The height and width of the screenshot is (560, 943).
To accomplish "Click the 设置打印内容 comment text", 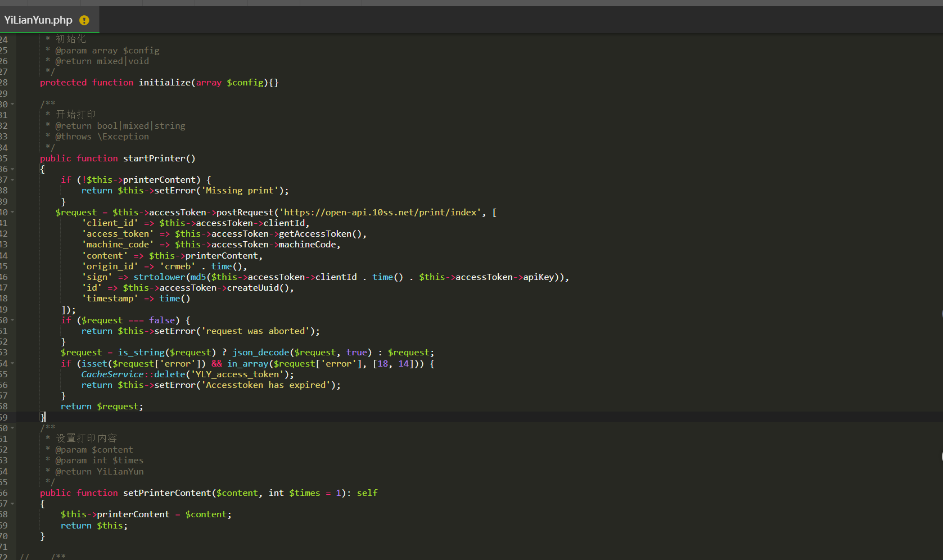I will (86, 439).
